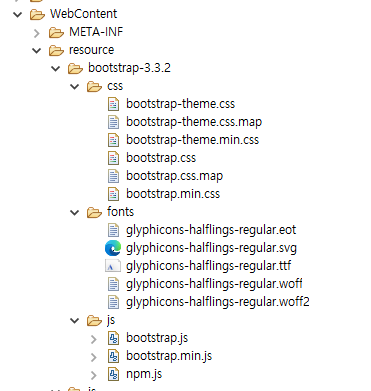
Task: Click the file icon of glyphicons-halflings-regular.woff2
Action: tap(113, 302)
